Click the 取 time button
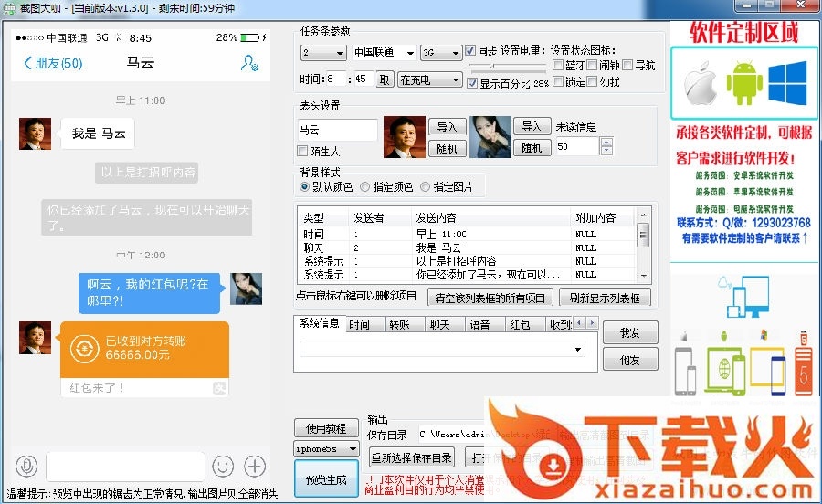 click(x=385, y=79)
